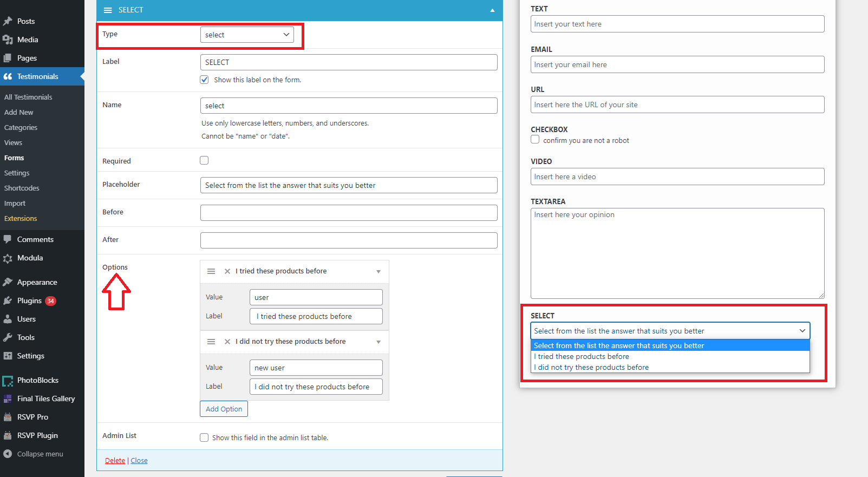Click the Testimonials quote icon

pos(8,76)
